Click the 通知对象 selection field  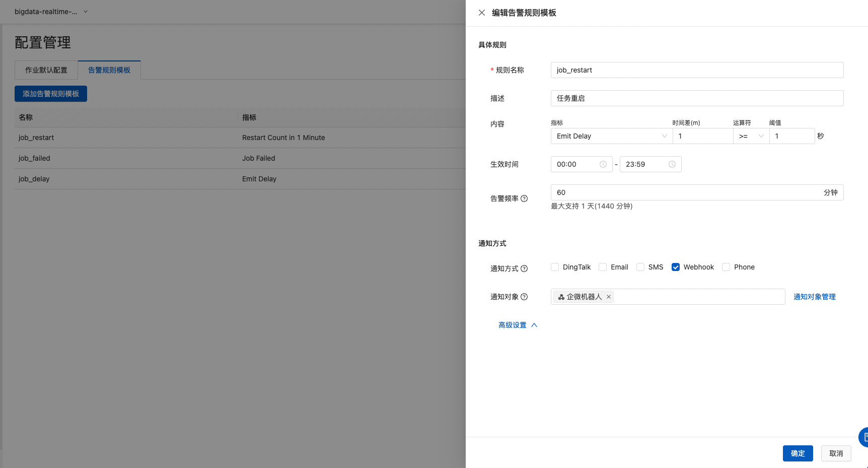668,297
